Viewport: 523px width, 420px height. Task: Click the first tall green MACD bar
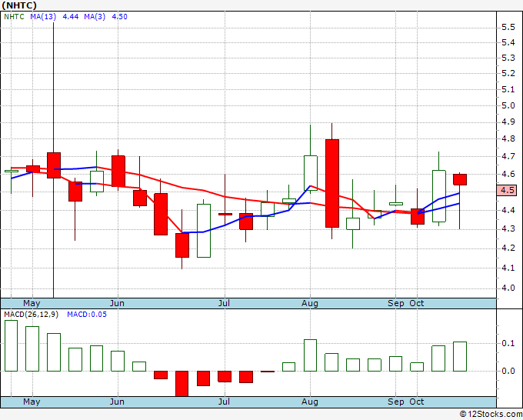pyautogui.click(x=11, y=345)
